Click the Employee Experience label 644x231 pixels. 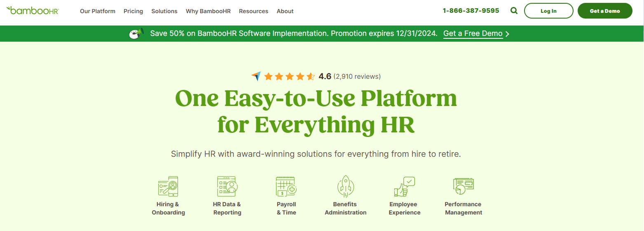point(405,208)
